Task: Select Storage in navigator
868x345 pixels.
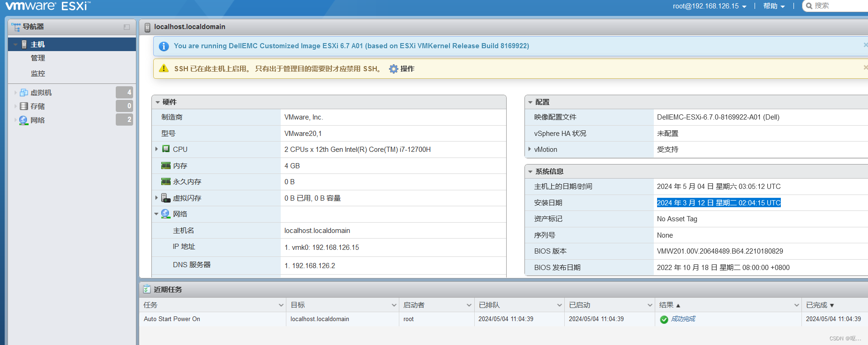Action: tap(37, 106)
